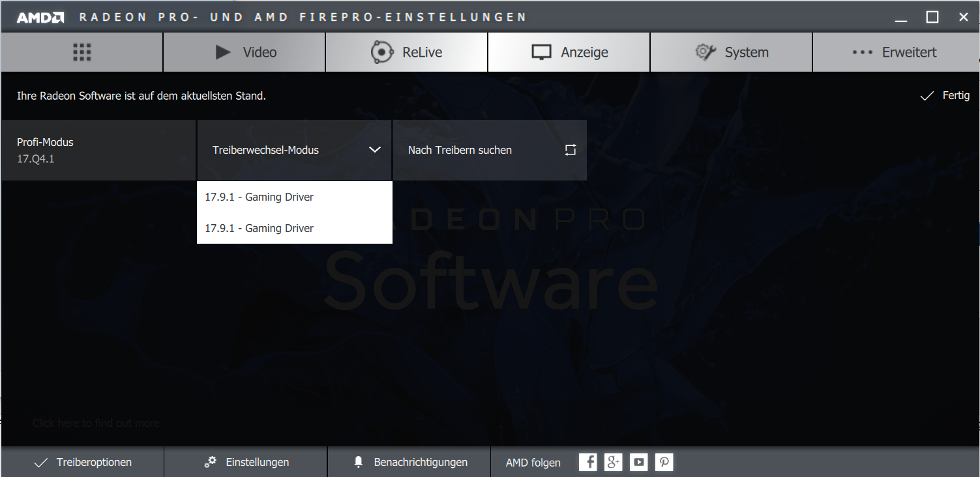Open the YouTube social icon
This screenshot has height=477, width=980.
[x=639, y=462]
